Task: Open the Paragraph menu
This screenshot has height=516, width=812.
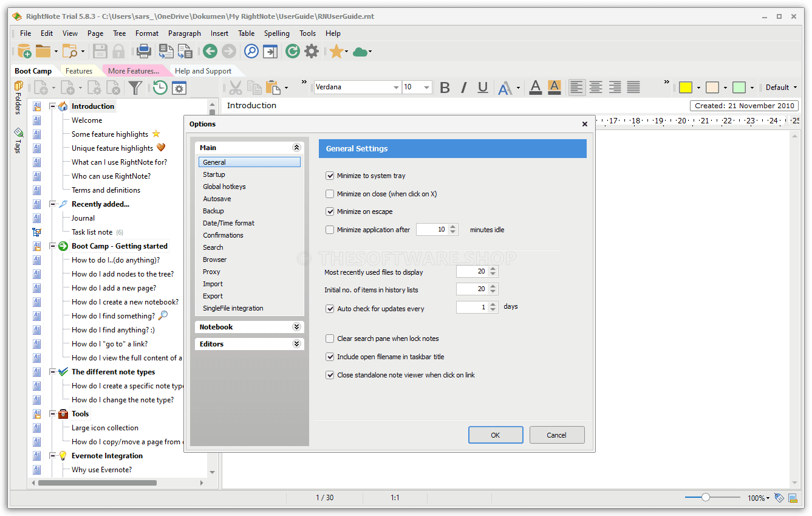Action: [185, 33]
